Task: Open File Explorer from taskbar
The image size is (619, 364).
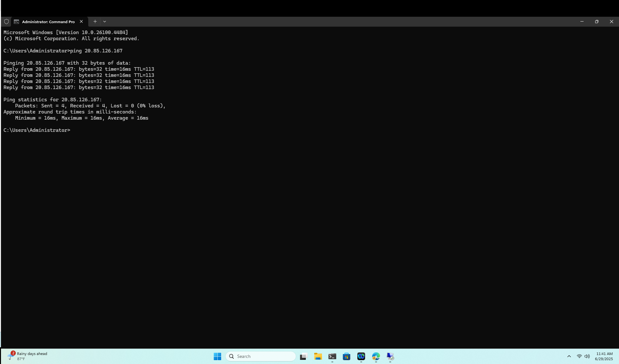Action: [x=318, y=356]
